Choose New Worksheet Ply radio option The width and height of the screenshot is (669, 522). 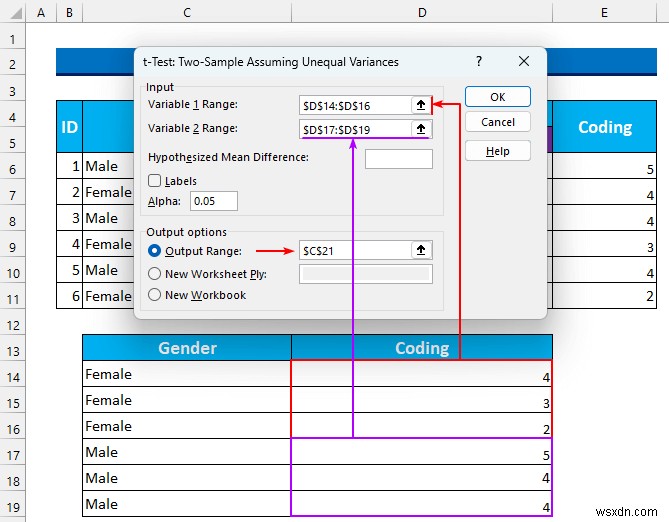click(154, 274)
